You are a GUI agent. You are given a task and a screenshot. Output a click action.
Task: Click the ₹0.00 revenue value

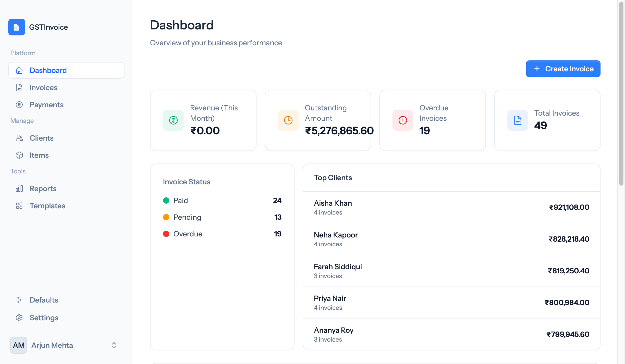coord(205,131)
